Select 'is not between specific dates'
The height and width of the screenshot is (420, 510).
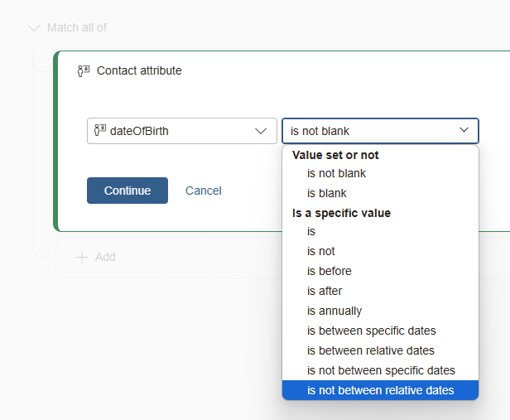(x=380, y=370)
